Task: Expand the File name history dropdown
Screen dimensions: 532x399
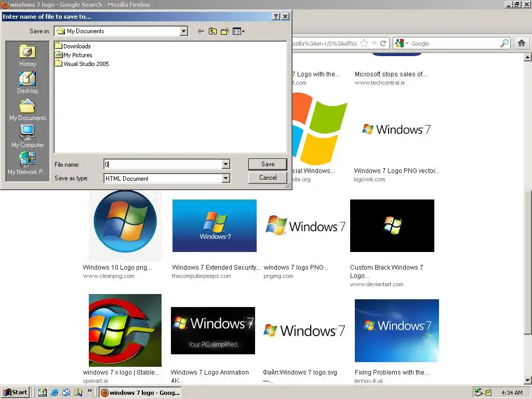Action: [x=225, y=164]
